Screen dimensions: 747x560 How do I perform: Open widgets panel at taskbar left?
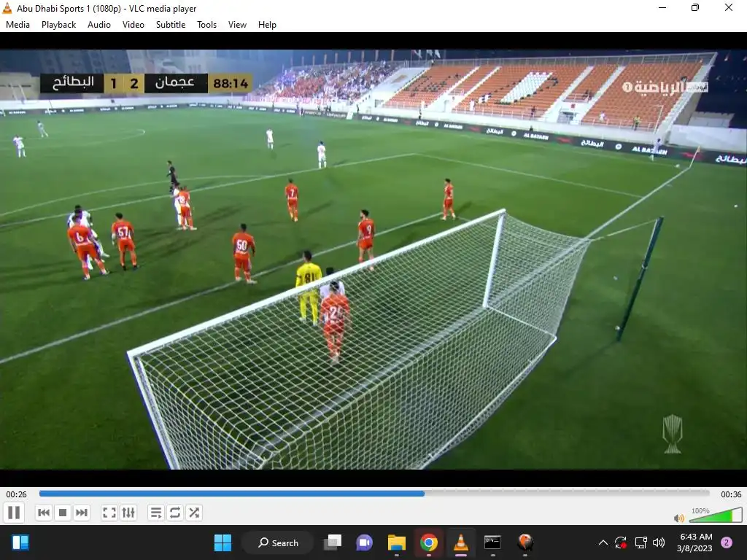[20, 542]
